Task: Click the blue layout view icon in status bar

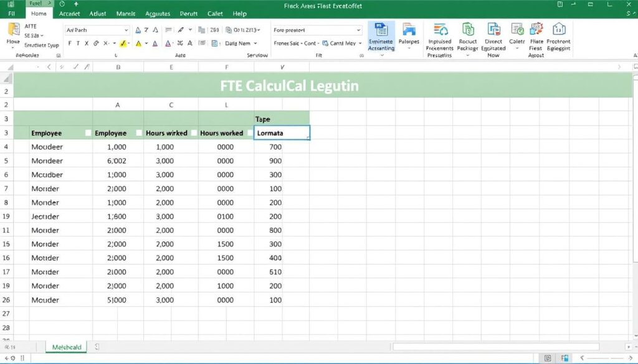Action: (564, 358)
